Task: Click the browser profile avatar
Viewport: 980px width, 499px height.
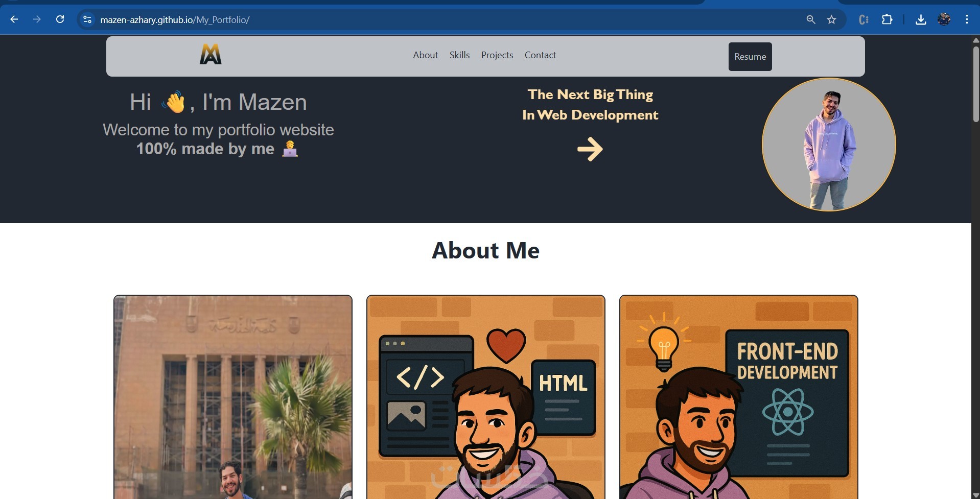Action: click(944, 19)
